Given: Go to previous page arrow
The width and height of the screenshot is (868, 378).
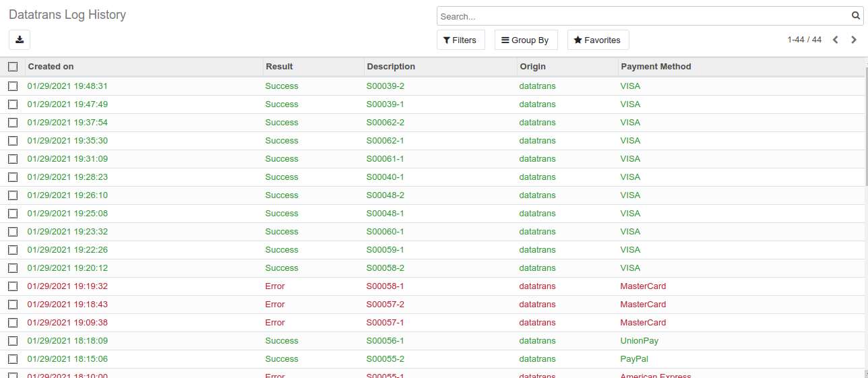Looking at the screenshot, I should pyautogui.click(x=836, y=40).
